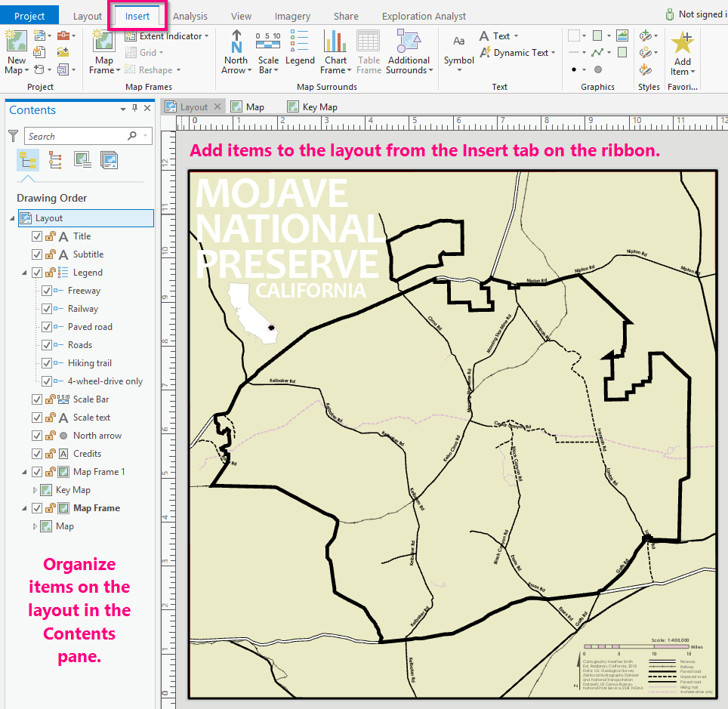Viewport: 728px width, 709px height.
Task: Click the lock icon for Title
Action: point(51,236)
